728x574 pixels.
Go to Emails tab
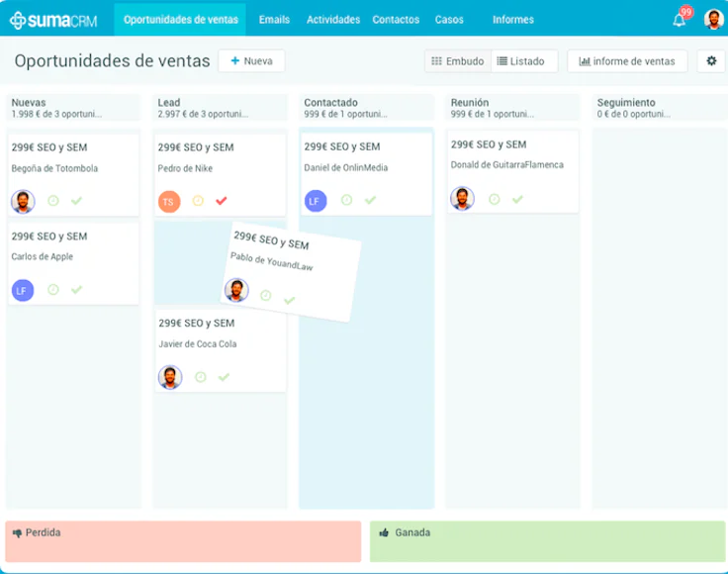click(x=274, y=20)
